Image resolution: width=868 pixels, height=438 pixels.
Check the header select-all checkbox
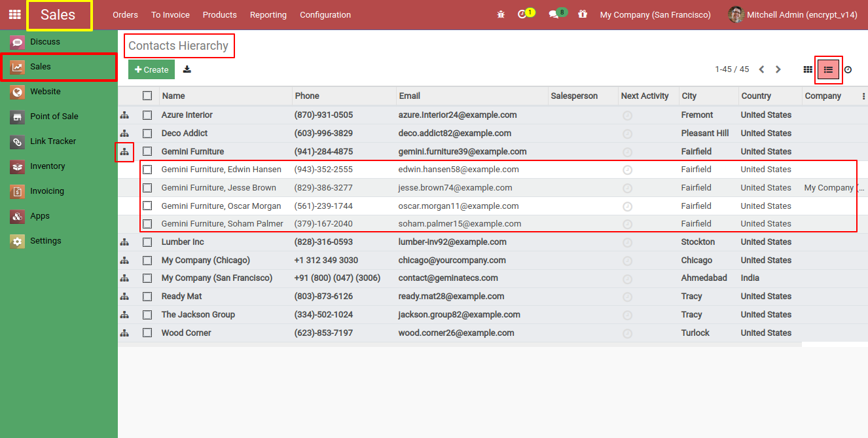[x=147, y=95]
